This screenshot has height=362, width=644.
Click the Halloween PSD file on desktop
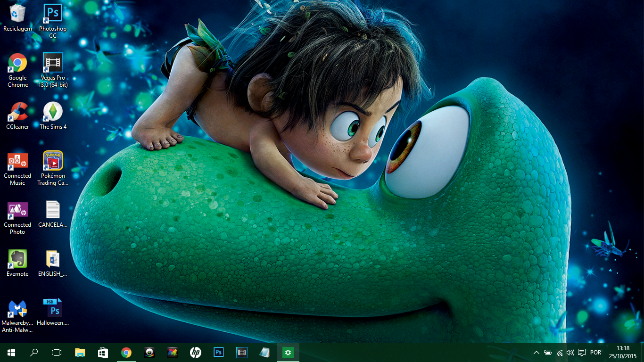tap(53, 308)
